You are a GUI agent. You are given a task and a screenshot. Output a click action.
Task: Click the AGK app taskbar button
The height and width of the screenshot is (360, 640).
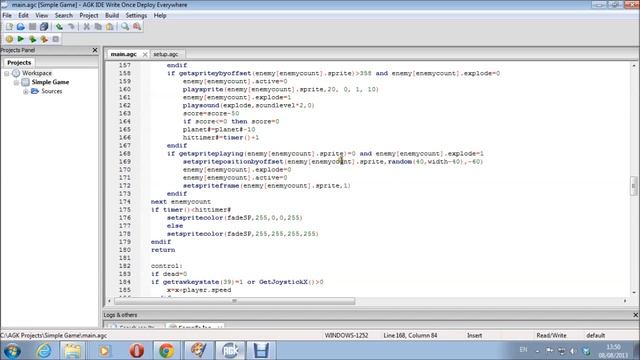pyautogui.click(x=230, y=351)
